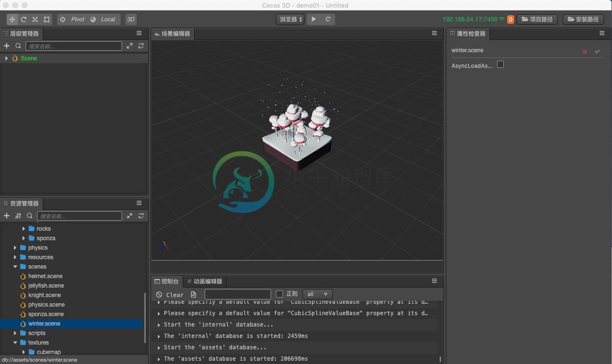Enable the 正则 regex checkbox
The height and width of the screenshot is (364, 612).
(279, 294)
